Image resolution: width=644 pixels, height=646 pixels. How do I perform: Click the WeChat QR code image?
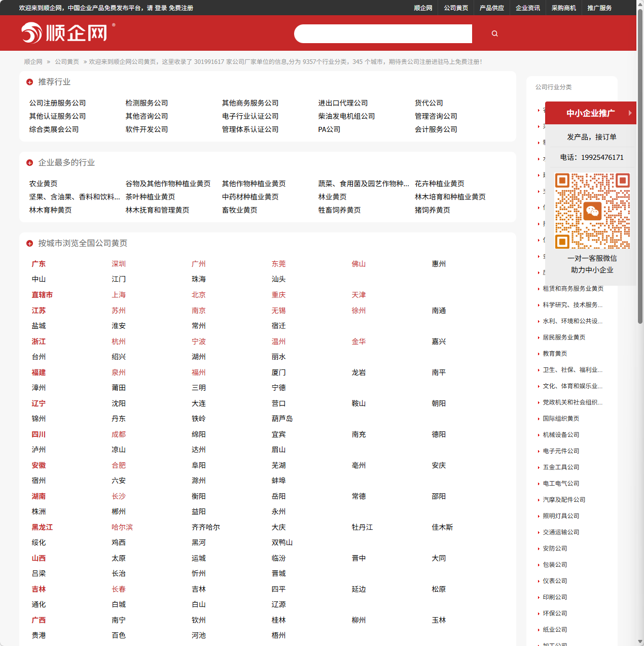[x=592, y=210]
